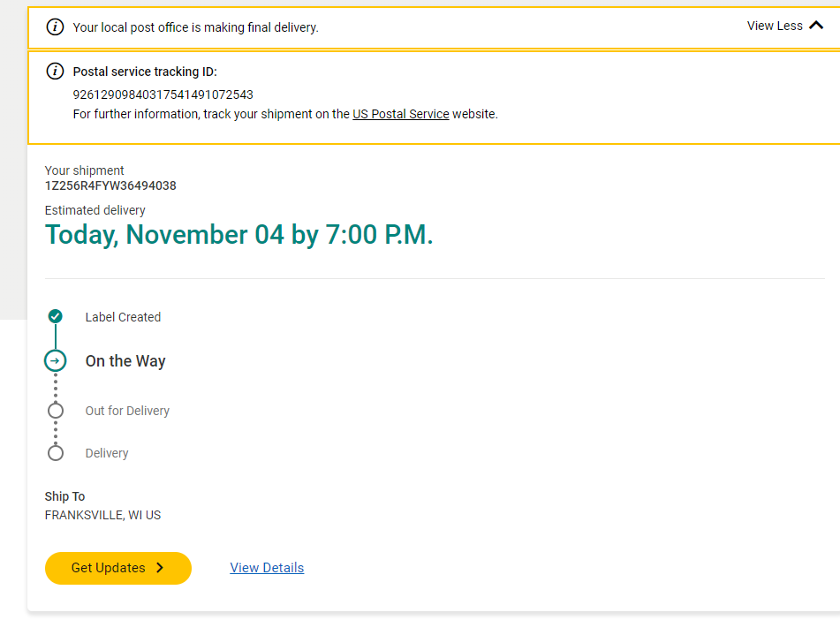The height and width of the screenshot is (620, 840).
Task: Click the info icon next to Postal service tracking ID
Action: 55,72
